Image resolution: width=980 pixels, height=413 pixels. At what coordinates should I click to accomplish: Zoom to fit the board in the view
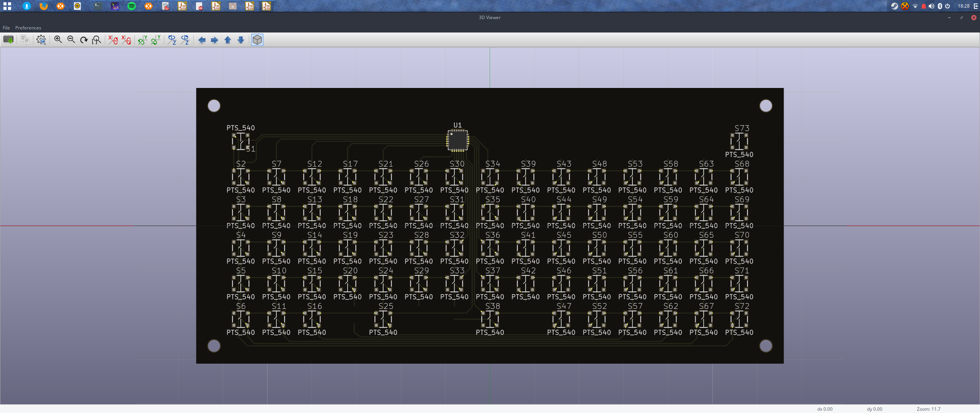96,40
